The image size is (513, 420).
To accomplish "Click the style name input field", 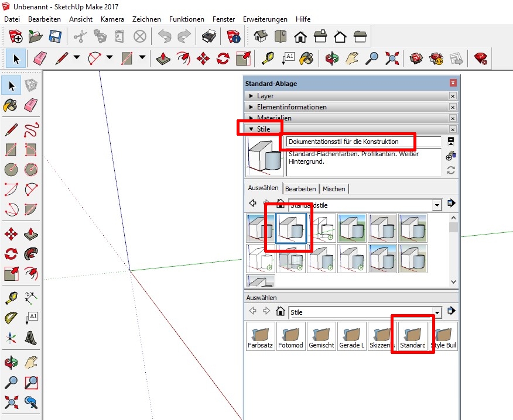I will [x=363, y=142].
